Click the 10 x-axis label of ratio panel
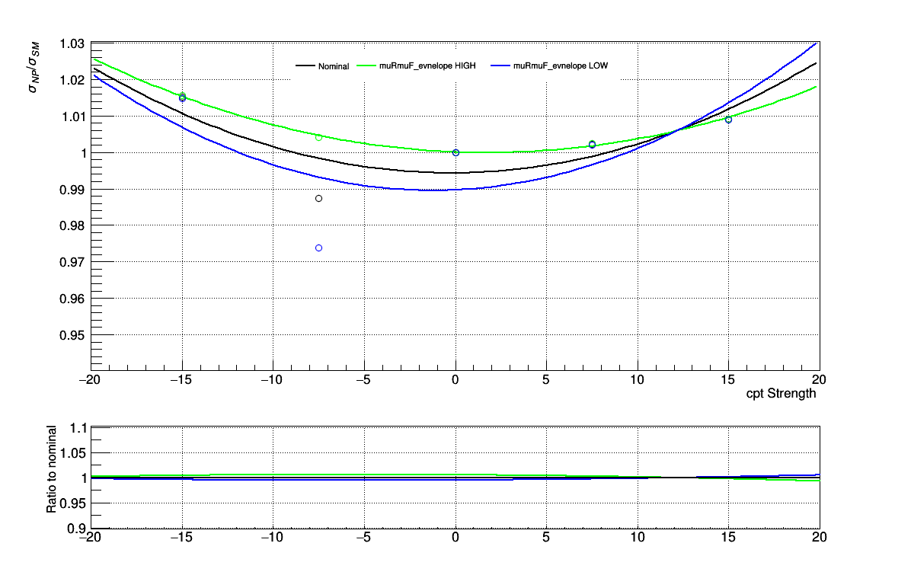The image size is (911, 588). coord(638,538)
